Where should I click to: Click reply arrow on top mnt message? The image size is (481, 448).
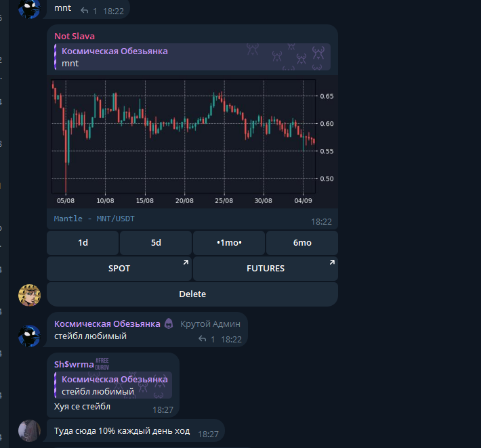[x=85, y=11]
